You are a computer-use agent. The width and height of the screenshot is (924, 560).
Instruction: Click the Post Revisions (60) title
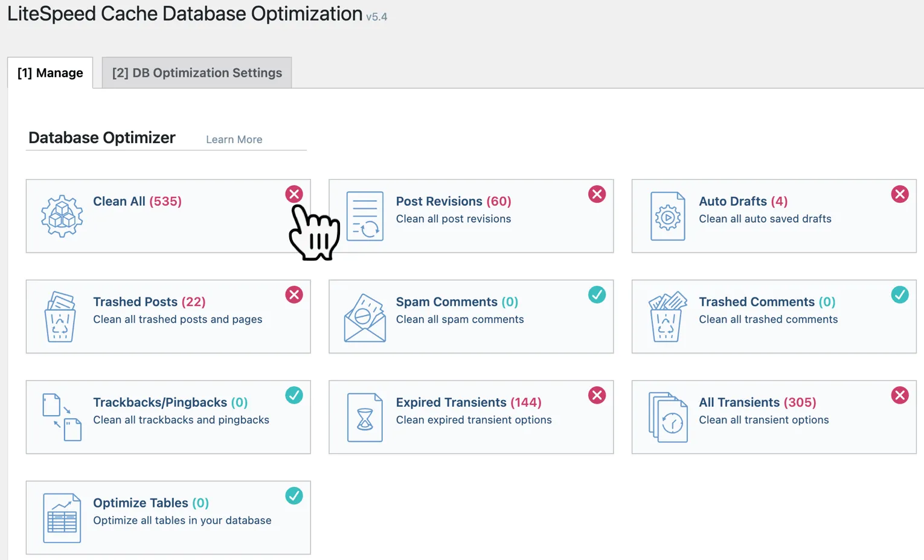(x=454, y=202)
